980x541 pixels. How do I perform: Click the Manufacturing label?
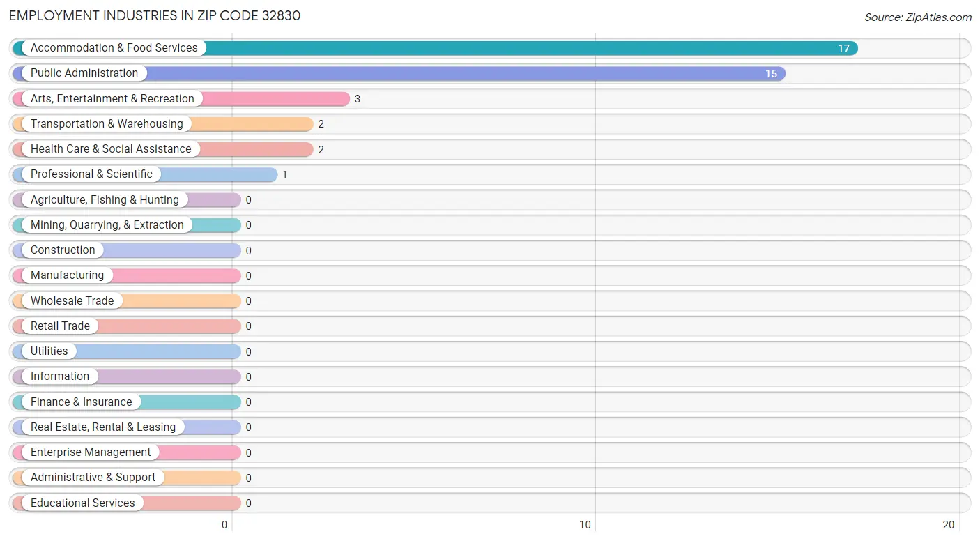(x=67, y=275)
